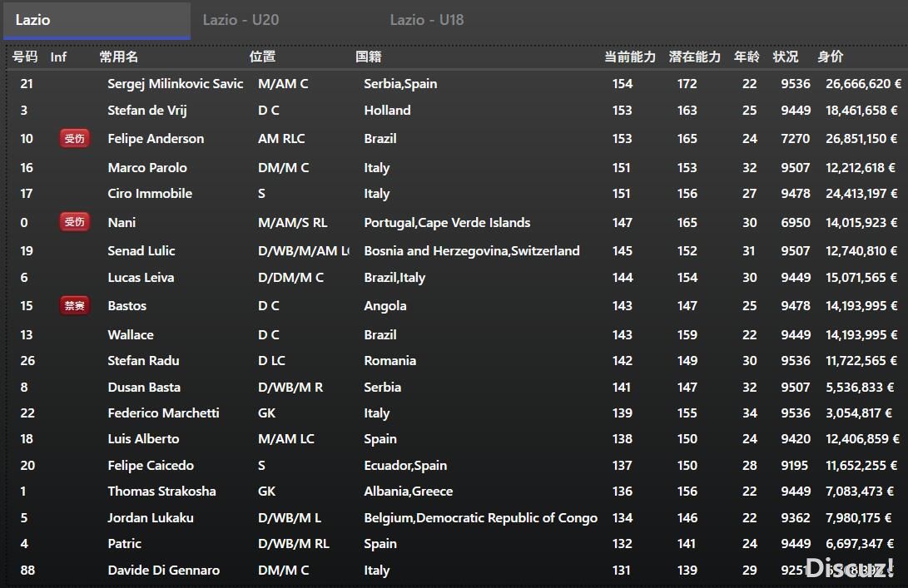Click potential ability 172 for Milinkovic Savic
The height and width of the screenshot is (588, 908).
(687, 84)
